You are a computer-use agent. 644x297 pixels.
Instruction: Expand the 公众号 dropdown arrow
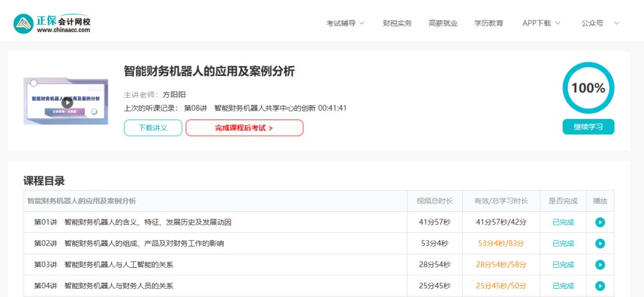pyautogui.click(x=617, y=23)
